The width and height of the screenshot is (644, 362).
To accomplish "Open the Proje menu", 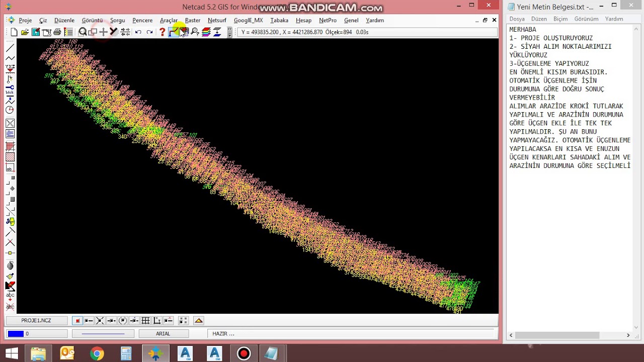I will 25,20.
